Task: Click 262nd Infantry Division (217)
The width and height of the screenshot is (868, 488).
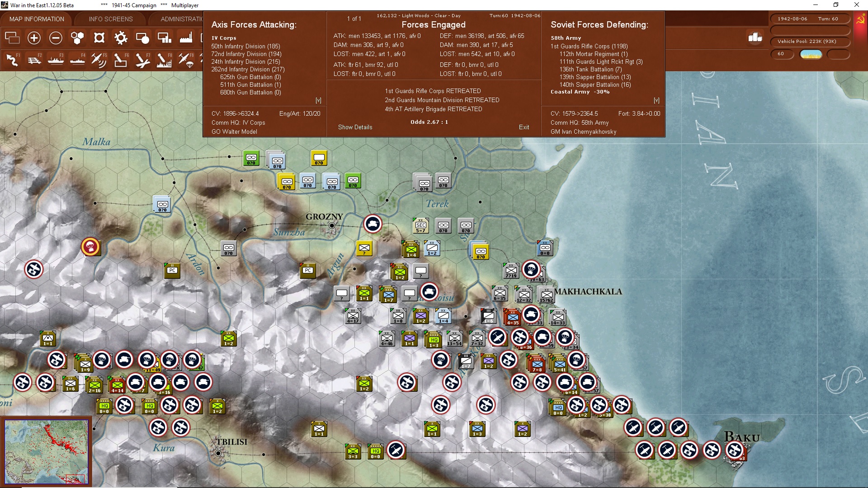Action: [x=248, y=69]
